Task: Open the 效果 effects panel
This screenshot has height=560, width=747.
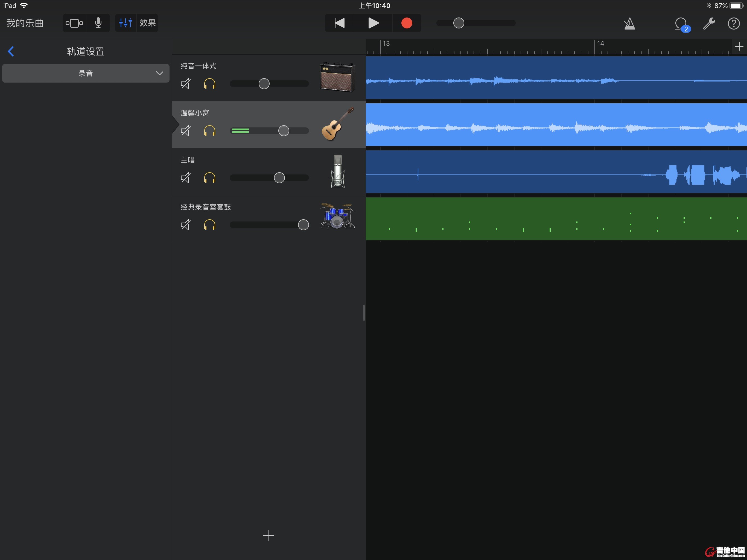Action: coord(148,23)
